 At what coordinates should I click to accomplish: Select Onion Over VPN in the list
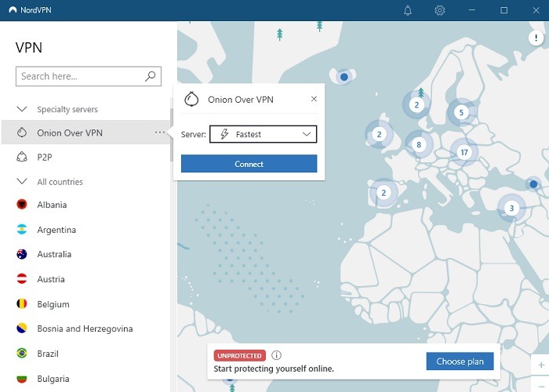pyautogui.click(x=69, y=133)
